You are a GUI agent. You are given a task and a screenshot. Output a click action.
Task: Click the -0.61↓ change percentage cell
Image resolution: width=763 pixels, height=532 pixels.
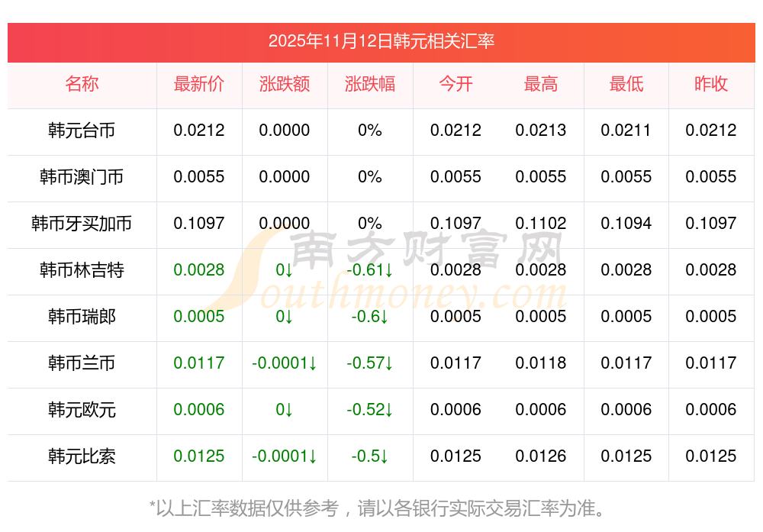370,270
